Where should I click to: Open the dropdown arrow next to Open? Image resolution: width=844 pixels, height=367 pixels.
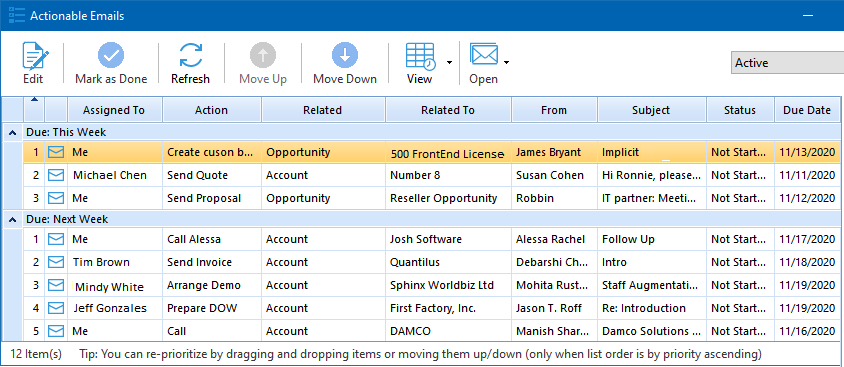pyautogui.click(x=507, y=63)
